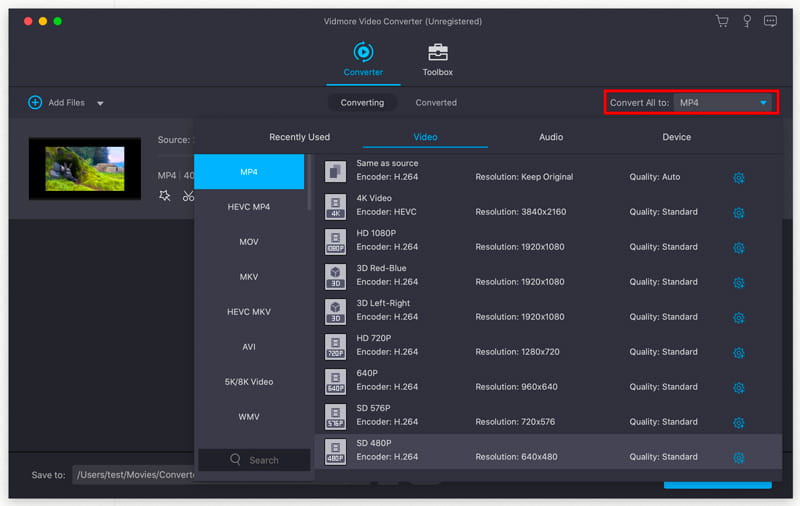Switch to the Audio tab
This screenshot has height=506, width=800.
551,137
